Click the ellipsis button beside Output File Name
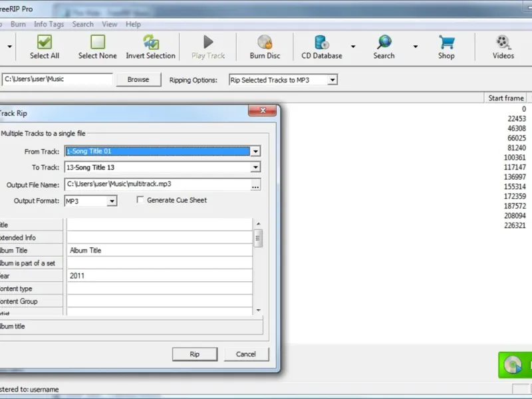This screenshot has width=532, height=399. (255, 186)
